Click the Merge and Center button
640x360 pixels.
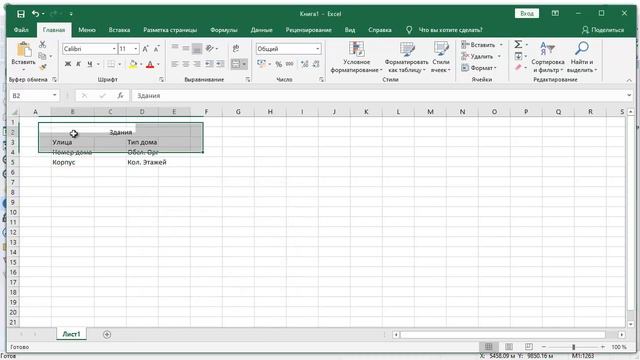coord(236,64)
